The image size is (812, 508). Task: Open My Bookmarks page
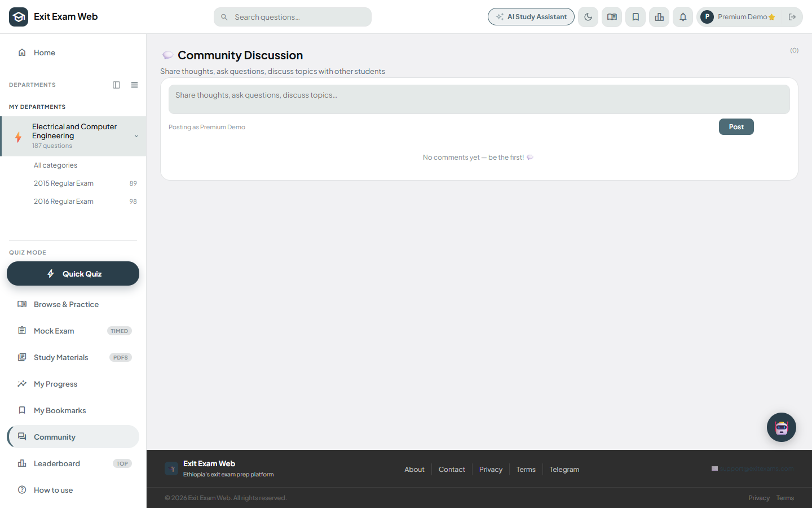[73, 410]
